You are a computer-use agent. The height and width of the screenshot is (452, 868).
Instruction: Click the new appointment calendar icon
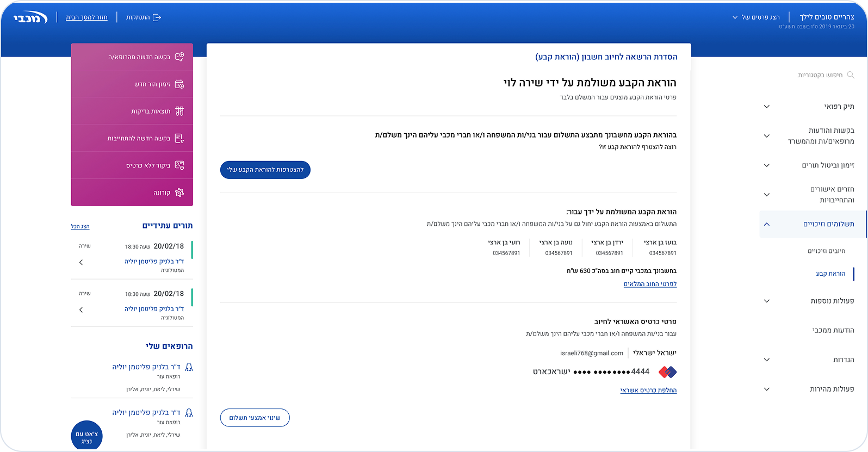click(x=179, y=84)
